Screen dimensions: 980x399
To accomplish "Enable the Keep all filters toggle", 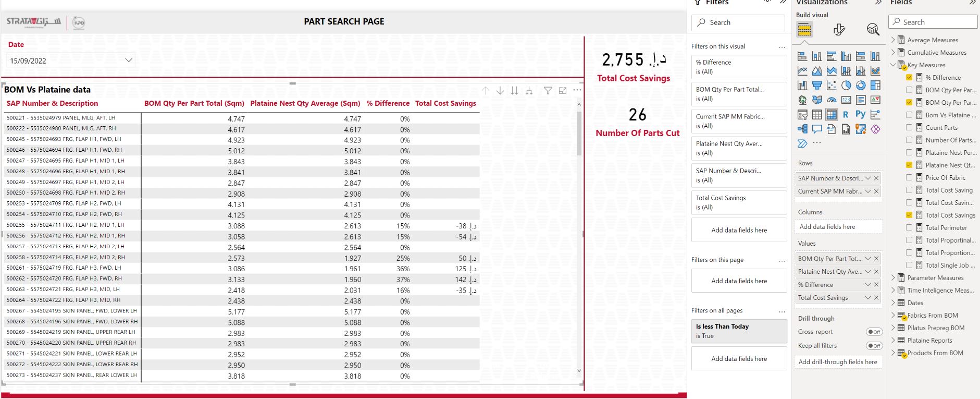I will coord(874,346).
